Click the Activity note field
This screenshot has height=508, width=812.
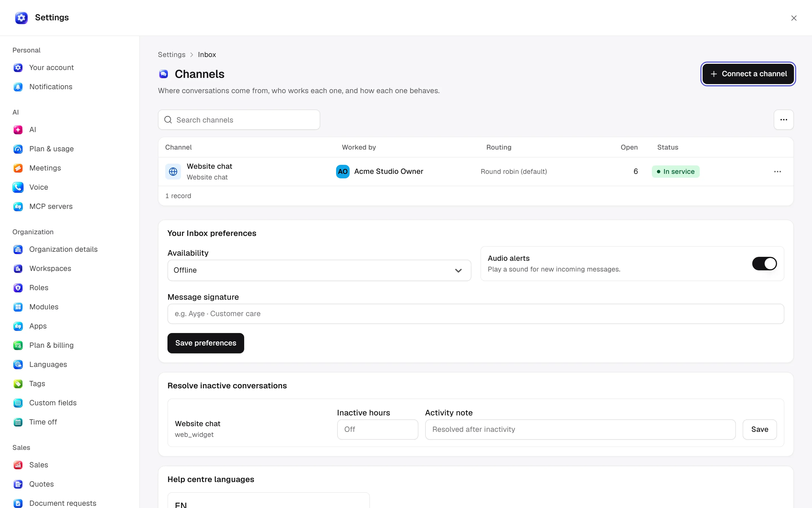click(580, 429)
